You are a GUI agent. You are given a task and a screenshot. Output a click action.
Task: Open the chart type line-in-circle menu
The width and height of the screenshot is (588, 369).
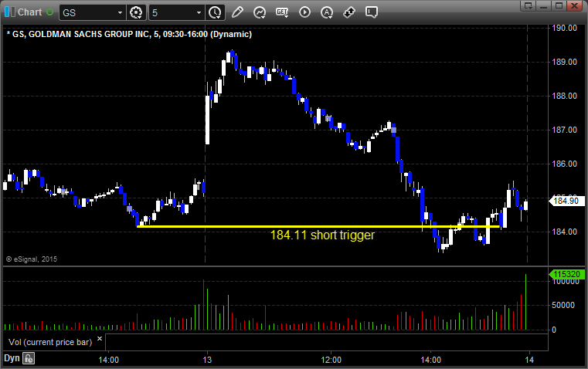coord(260,12)
